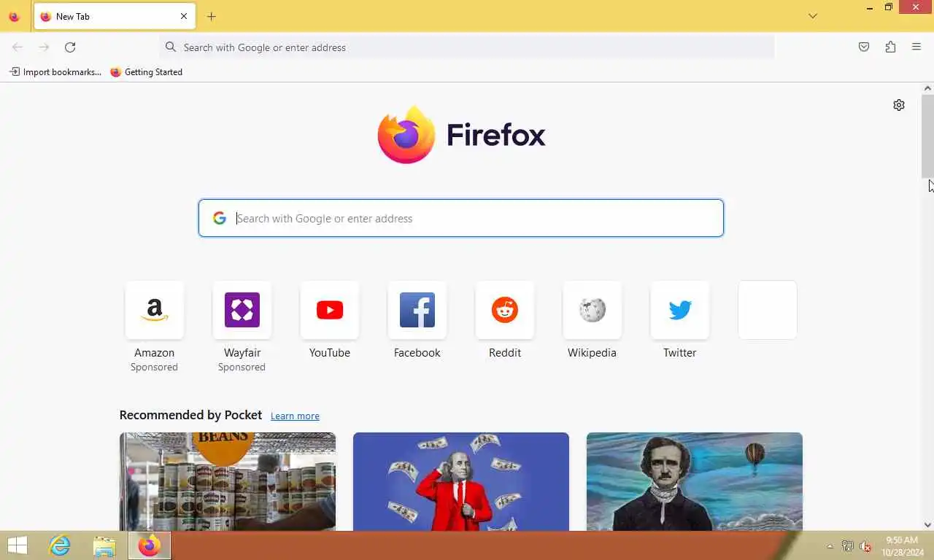Screen dimensions: 934x560
Task: Show hidden system tray icons
Action: click(x=830, y=546)
